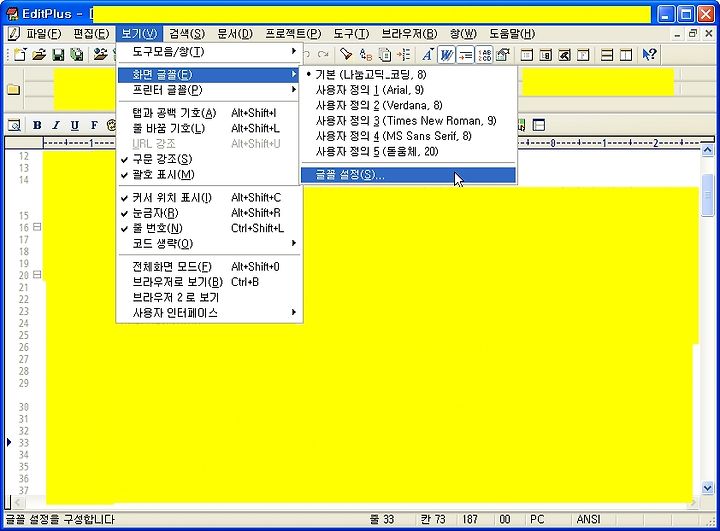Click the split window vertical icon
This screenshot has height=531, width=720.
626,55
